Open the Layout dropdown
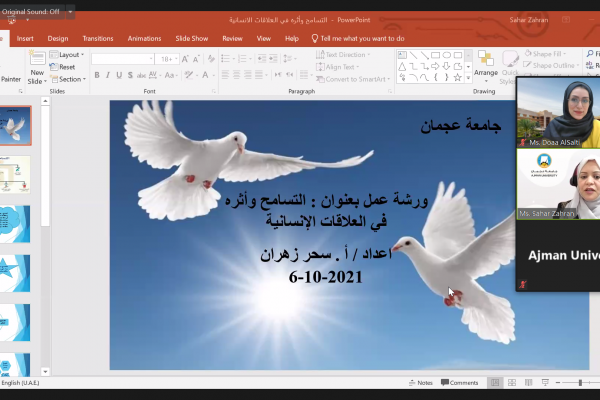The width and height of the screenshot is (600, 400). tap(69, 55)
